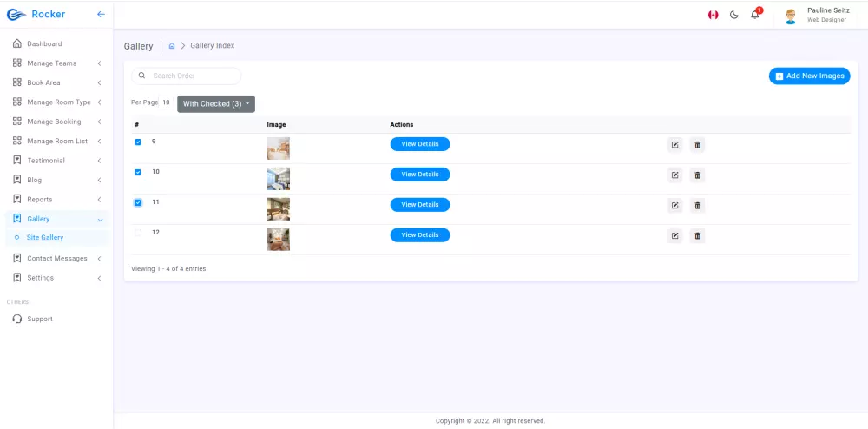Screen dimensions: 868x429
Task: Click the Settings bookmark icon
Action: [17, 277]
